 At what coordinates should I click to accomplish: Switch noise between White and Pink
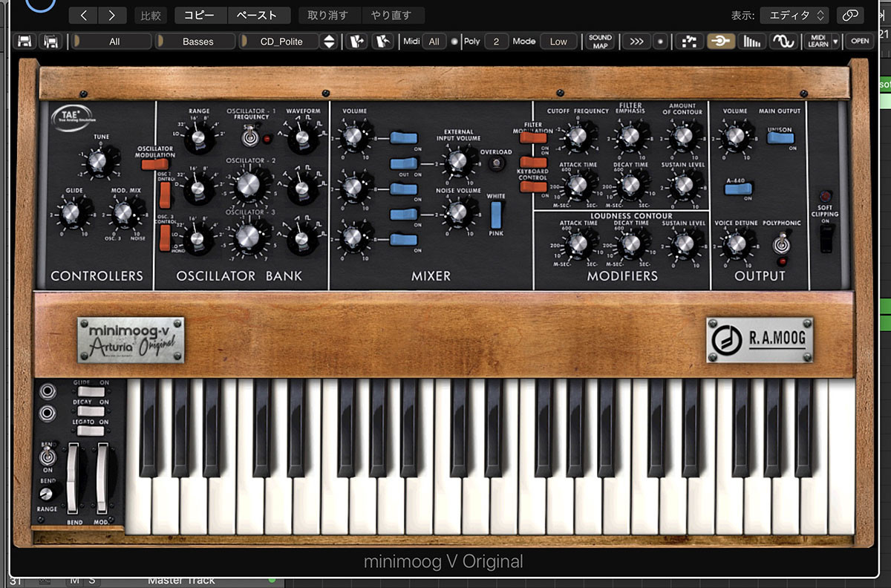(496, 215)
